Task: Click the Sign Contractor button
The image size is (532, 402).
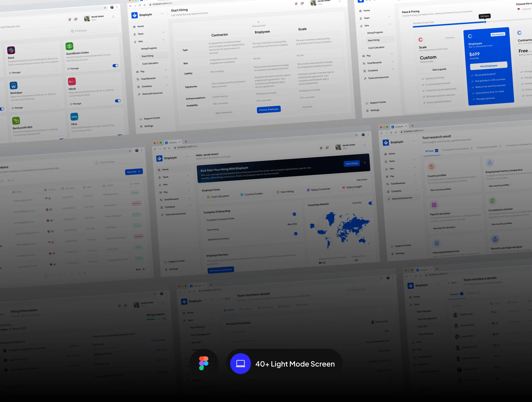Action: [224, 113]
